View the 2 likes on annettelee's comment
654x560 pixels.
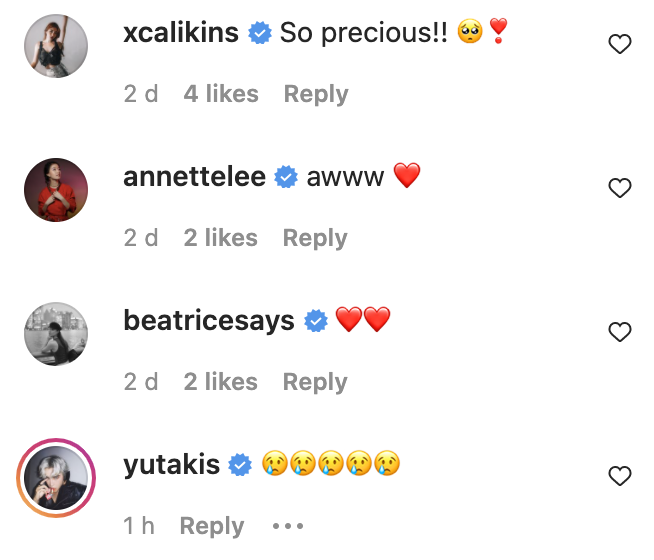coord(220,238)
